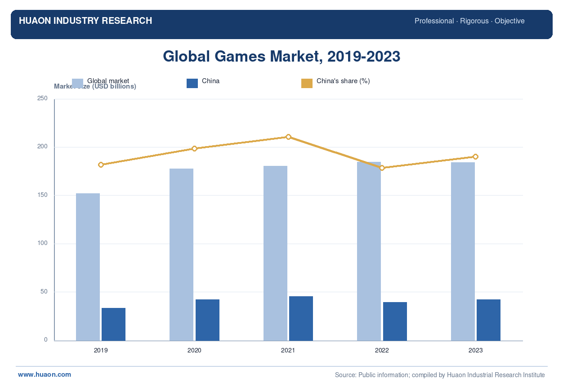Click the Global market legend swatch
The height and width of the screenshot is (392, 563).
coord(77,83)
